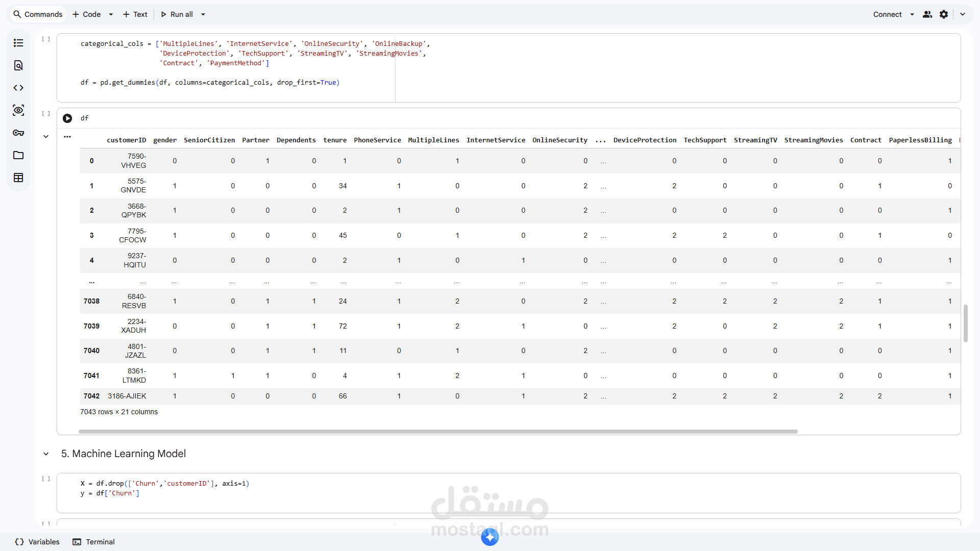Open the Table of contents sidebar icon

[18, 43]
